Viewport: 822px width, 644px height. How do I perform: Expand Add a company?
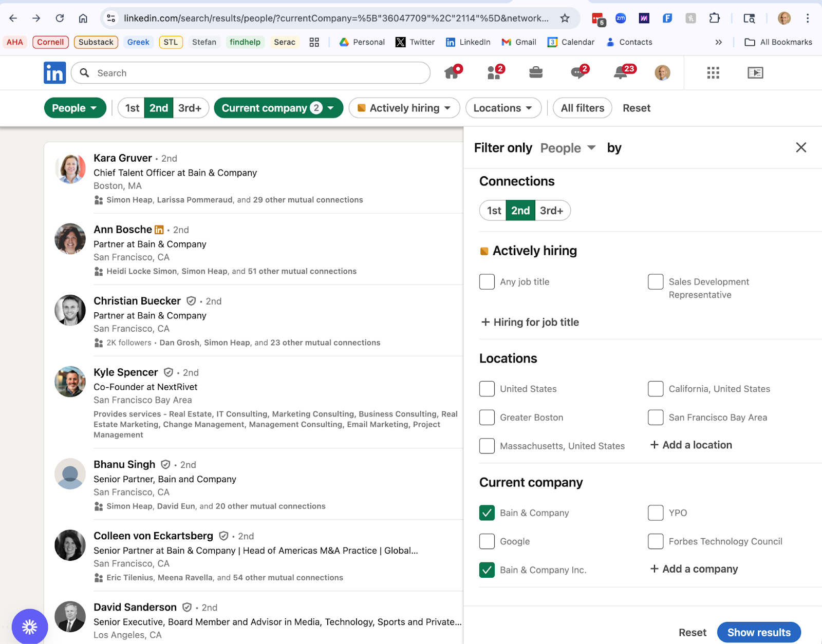coord(694,569)
